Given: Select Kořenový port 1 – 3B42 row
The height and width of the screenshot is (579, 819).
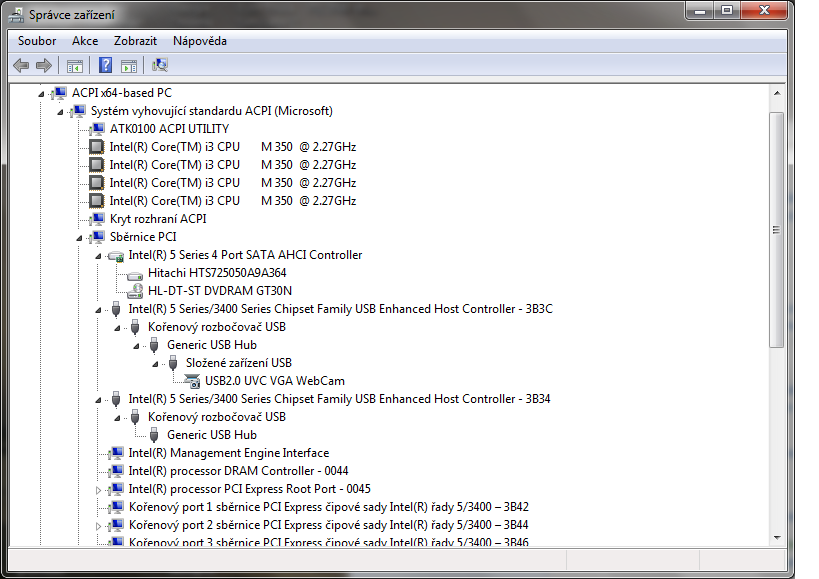Looking at the screenshot, I should click(x=329, y=507).
